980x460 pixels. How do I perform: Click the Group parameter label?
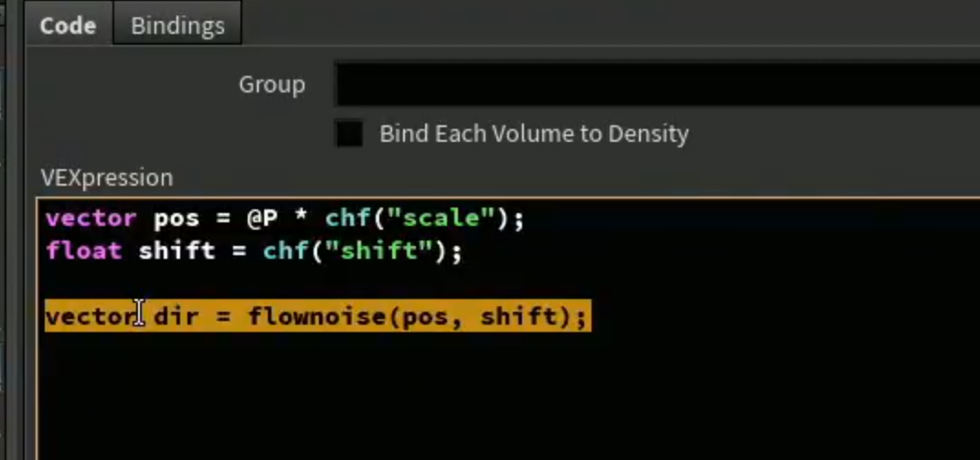(x=272, y=84)
